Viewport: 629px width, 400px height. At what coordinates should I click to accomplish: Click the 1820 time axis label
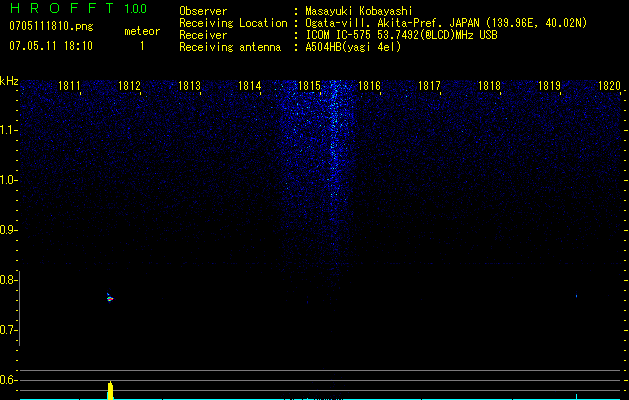tap(609, 86)
